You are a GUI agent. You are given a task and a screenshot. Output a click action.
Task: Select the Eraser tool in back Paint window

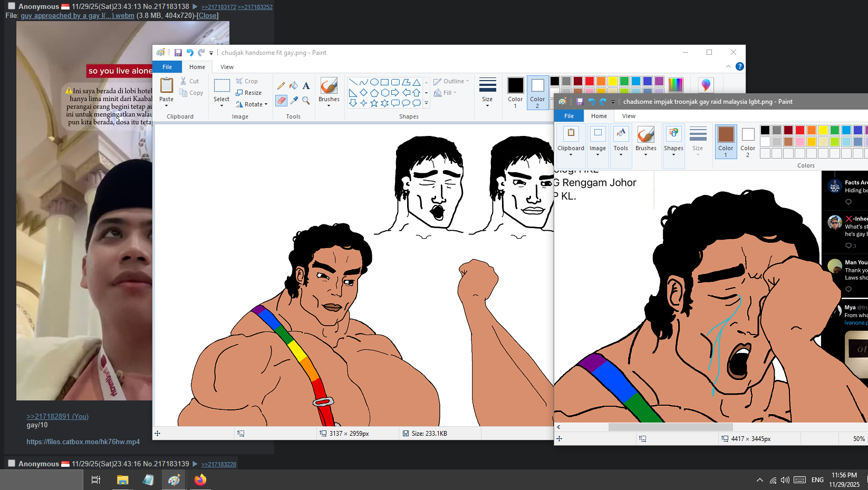(x=281, y=100)
